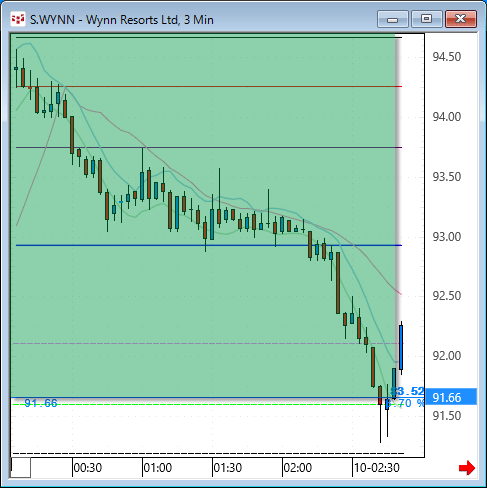Screen dimensions: 487x488
Task: Click the 92.00 price axis label
Action: pyautogui.click(x=447, y=356)
